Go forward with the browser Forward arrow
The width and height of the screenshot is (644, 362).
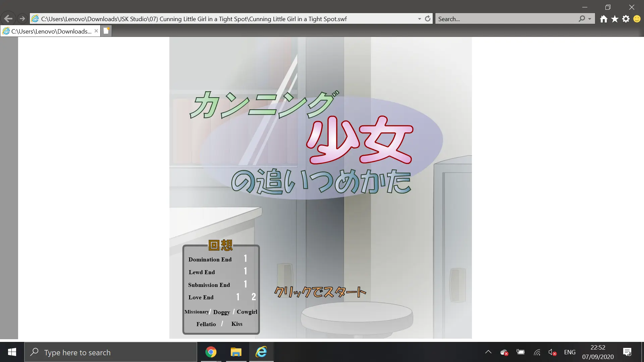(x=22, y=19)
